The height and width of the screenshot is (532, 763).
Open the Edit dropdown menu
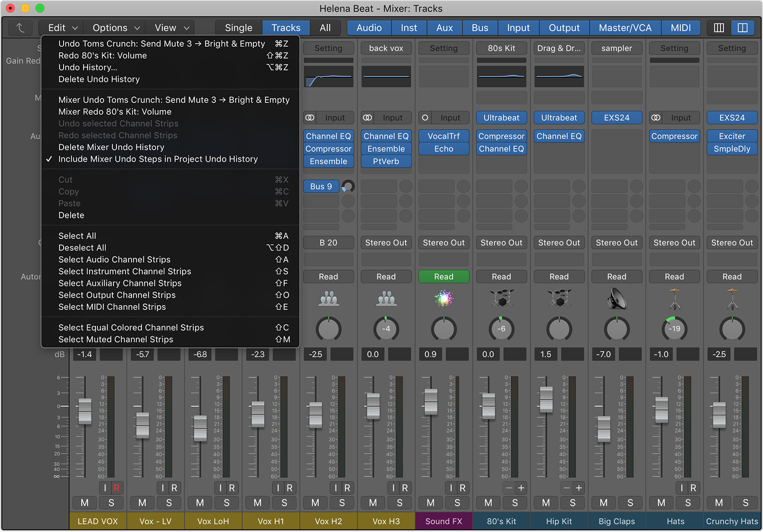coord(62,28)
